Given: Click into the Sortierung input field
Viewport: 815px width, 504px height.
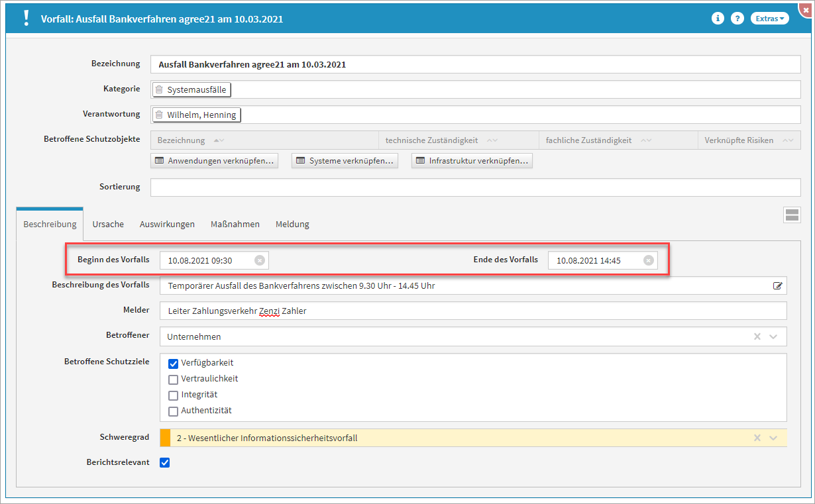Looking at the screenshot, I should pyautogui.click(x=475, y=187).
